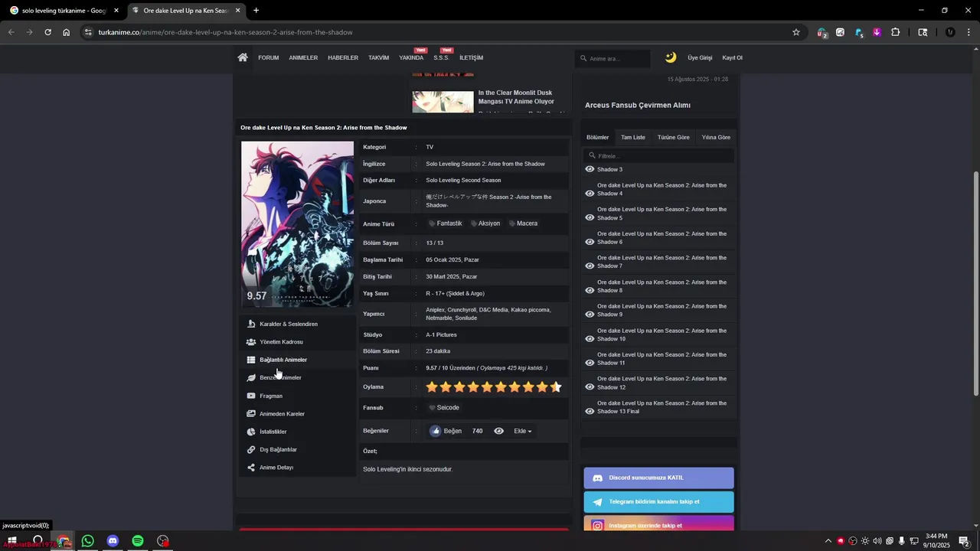This screenshot has height=551, width=980.
Task: Switch to the Bölümler tab
Action: coord(597,137)
